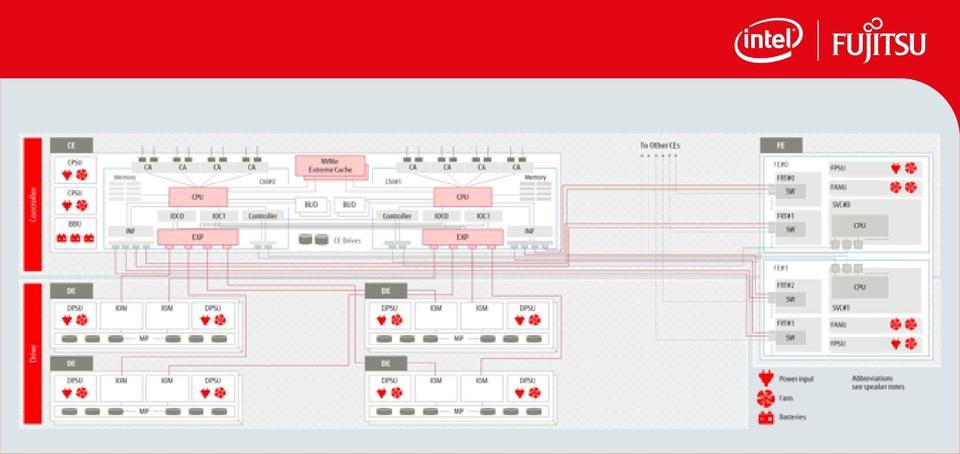The height and width of the screenshot is (454, 960).
Task: Click the BBU batteries icon in CE
Action: tap(76, 239)
